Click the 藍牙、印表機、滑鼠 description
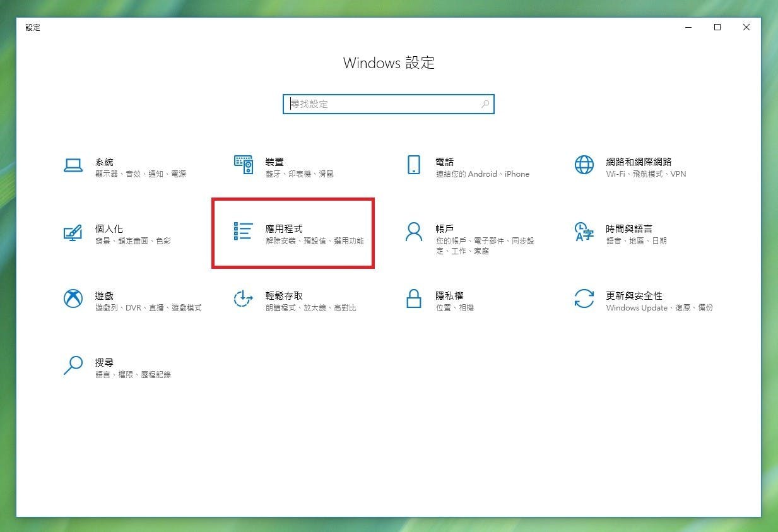 click(300, 174)
